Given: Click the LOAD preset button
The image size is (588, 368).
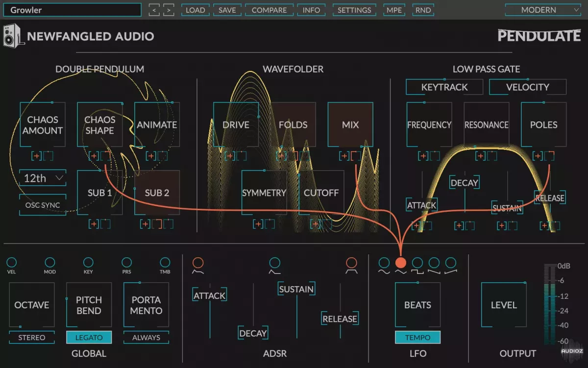Looking at the screenshot, I should click(196, 10).
